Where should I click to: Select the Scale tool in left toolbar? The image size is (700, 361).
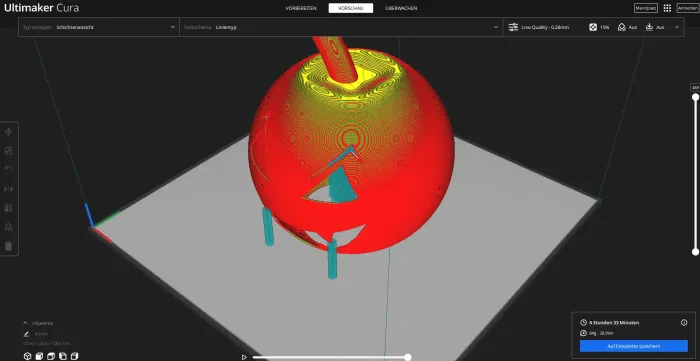[8, 151]
